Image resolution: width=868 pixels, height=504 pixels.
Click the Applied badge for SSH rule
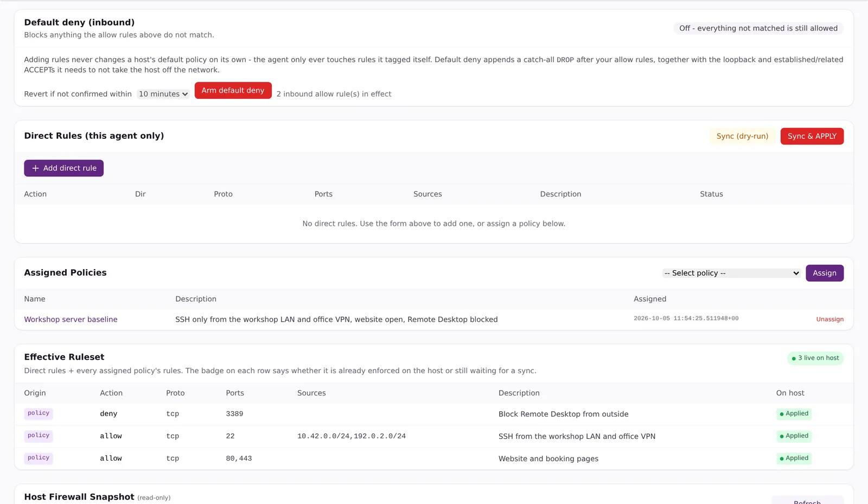pyautogui.click(x=794, y=436)
